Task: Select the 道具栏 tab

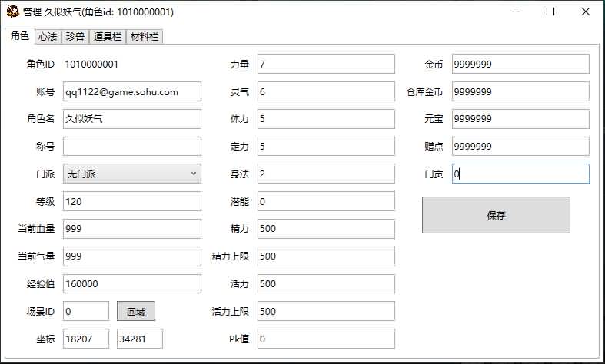Action: (107, 36)
